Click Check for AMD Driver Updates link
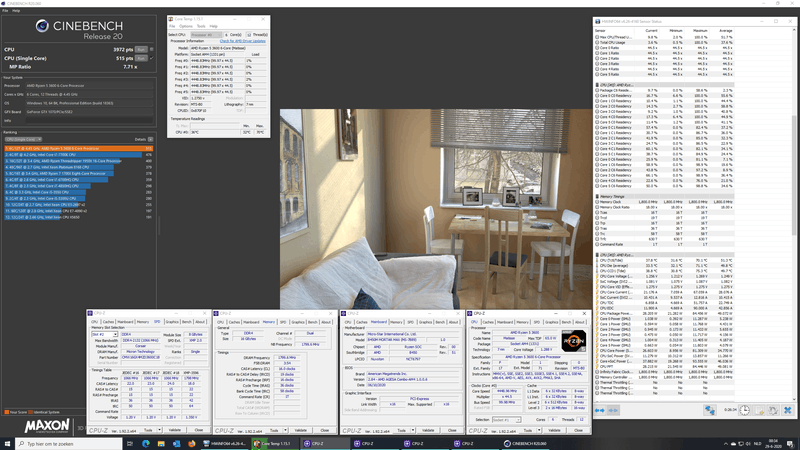Viewport: 800px width, 450px height. tap(242, 41)
